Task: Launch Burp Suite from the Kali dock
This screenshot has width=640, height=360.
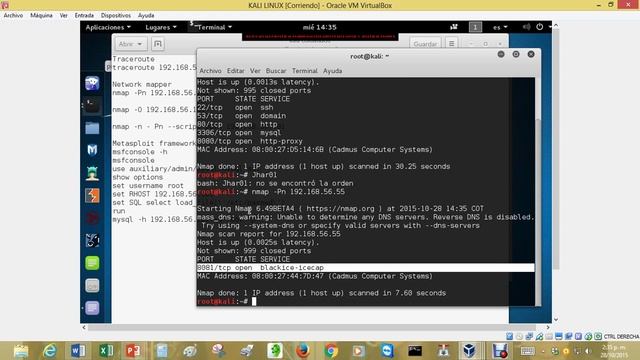Action: [x=92, y=196]
